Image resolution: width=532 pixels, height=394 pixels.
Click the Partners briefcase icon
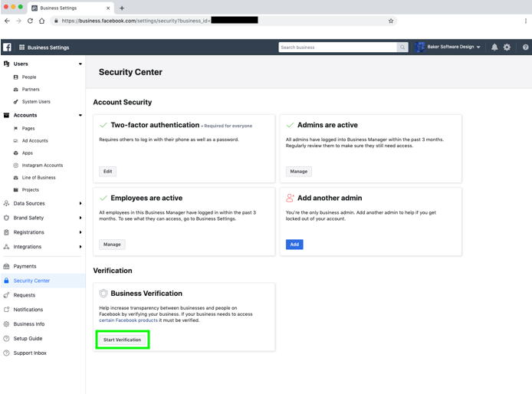[x=15, y=89]
